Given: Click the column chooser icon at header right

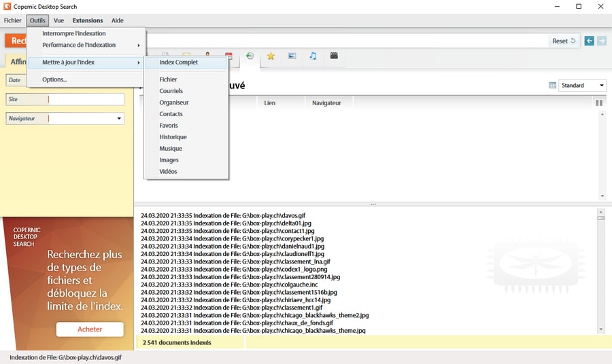Looking at the screenshot, I should [599, 103].
